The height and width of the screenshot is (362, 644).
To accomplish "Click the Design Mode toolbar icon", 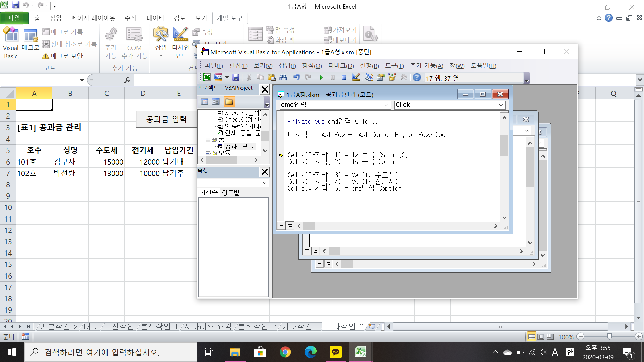I will point(356,78).
